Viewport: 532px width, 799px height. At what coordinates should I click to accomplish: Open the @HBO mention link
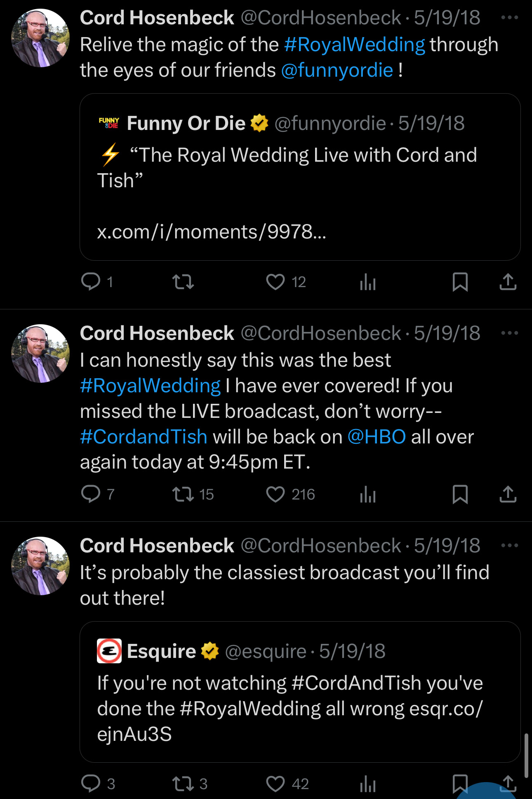pyautogui.click(x=377, y=437)
